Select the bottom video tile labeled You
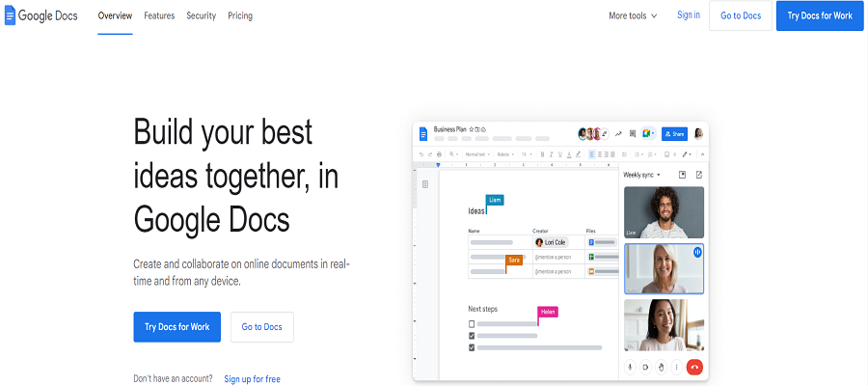 [x=664, y=325]
